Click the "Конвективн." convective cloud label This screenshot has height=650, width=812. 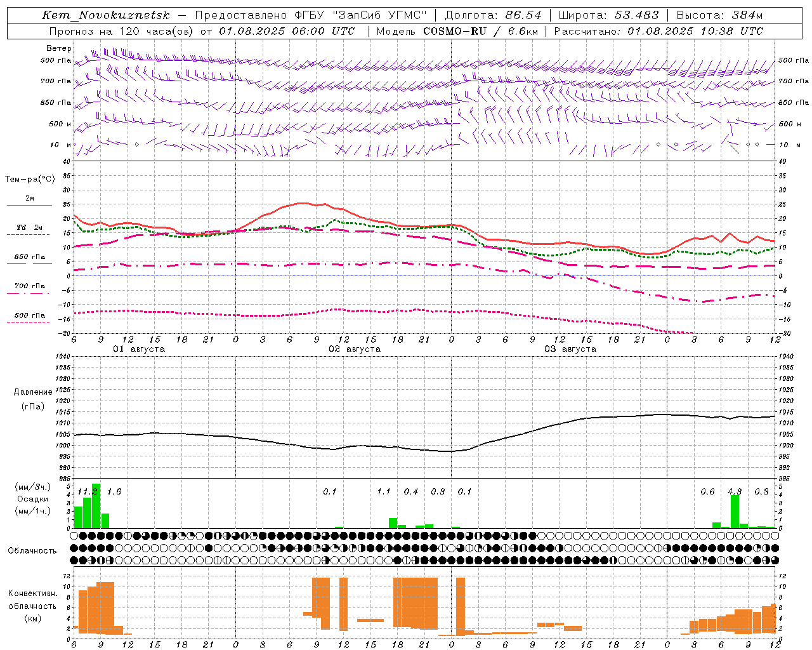(x=32, y=594)
